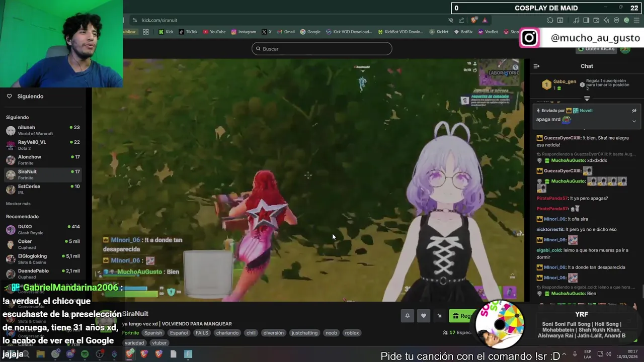Viewport: 644px width, 362px height.
Task: Open the Kicklet bookmark
Action: [x=439, y=32]
